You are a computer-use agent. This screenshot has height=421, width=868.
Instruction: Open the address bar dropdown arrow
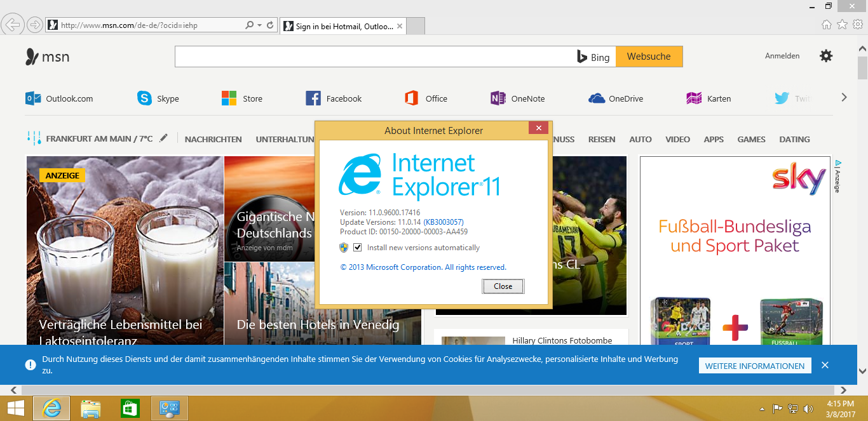(259, 25)
